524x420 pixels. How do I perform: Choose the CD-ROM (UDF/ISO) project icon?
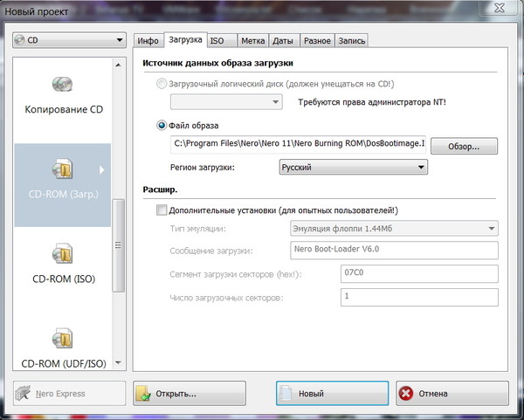62,338
